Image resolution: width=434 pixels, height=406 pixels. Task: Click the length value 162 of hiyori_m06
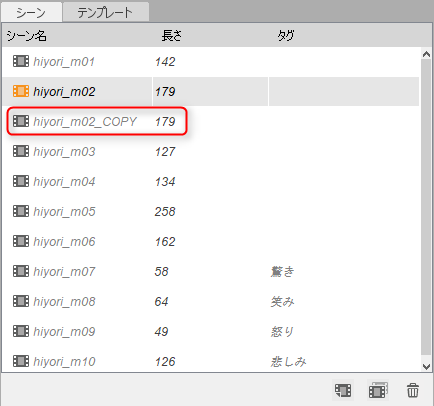(x=165, y=242)
